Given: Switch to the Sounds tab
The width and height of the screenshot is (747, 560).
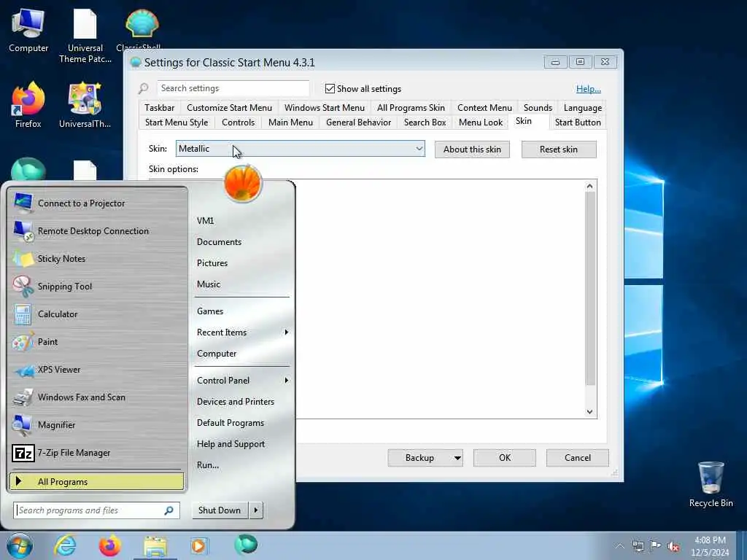Looking at the screenshot, I should point(538,108).
